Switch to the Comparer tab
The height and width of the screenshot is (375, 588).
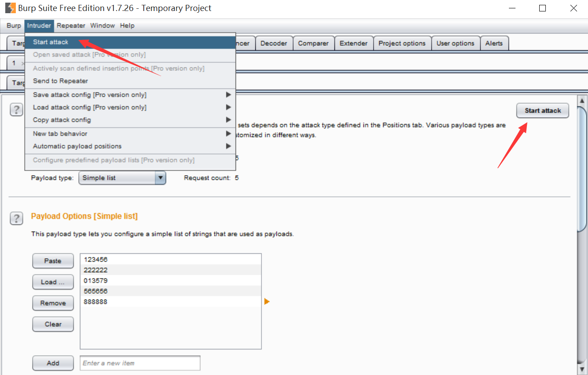313,43
